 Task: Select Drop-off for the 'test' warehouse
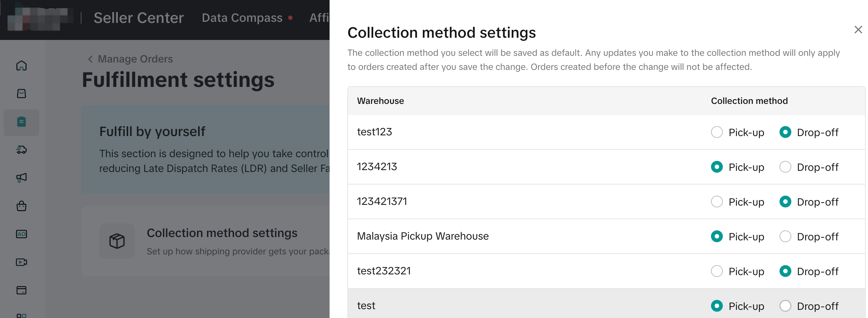pyautogui.click(x=785, y=306)
